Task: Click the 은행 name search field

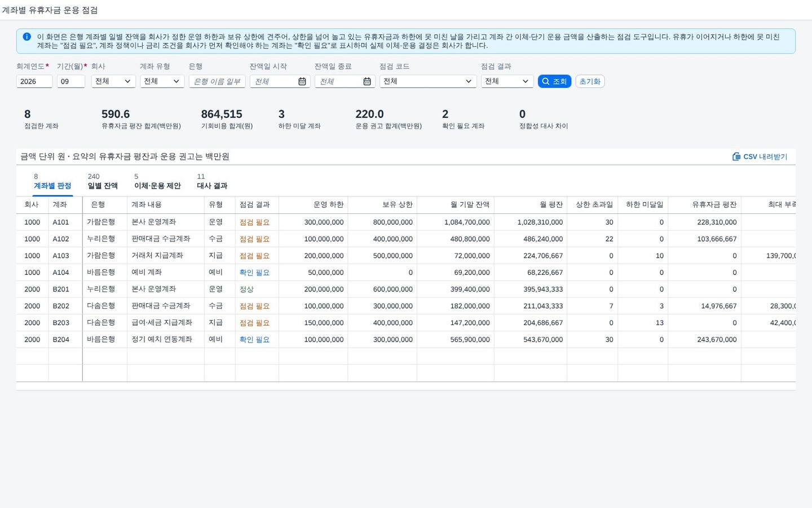Action: click(x=217, y=81)
